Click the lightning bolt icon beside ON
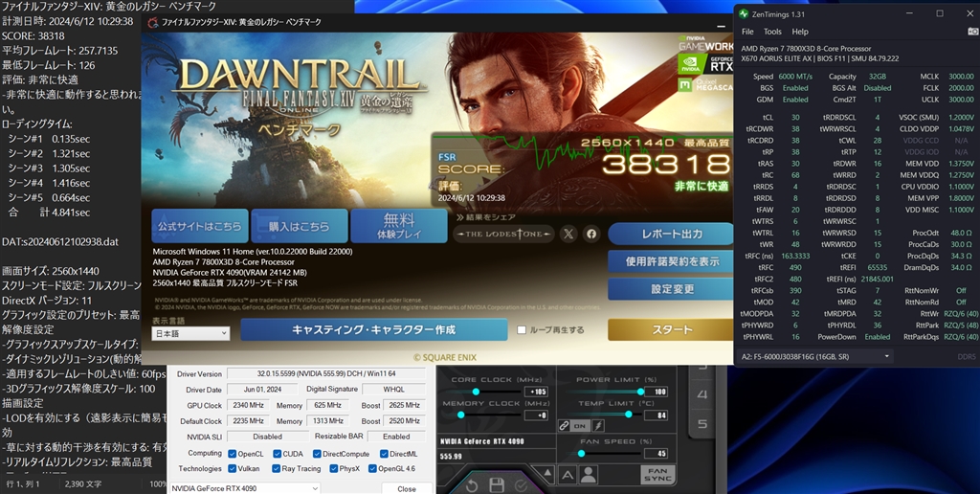Viewport: 980px width, 494px height. pyautogui.click(x=597, y=426)
